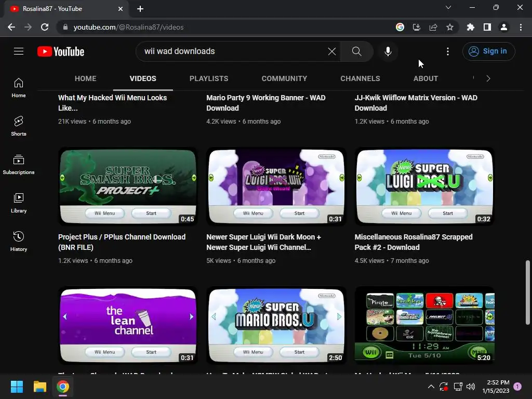
Task: Open 'JJ-Kwik Wiiflow Matrix Version' video title
Action: point(416,103)
